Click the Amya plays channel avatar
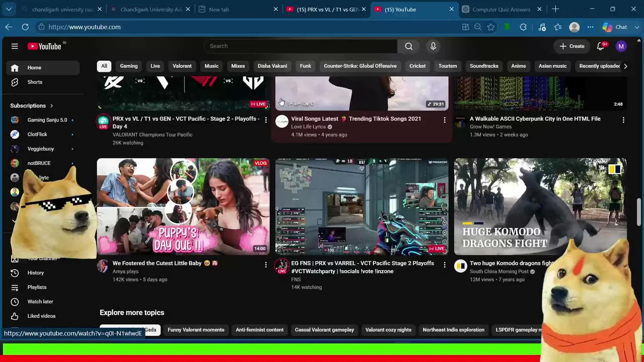This screenshot has width=644, height=362. tap(103, 266)
